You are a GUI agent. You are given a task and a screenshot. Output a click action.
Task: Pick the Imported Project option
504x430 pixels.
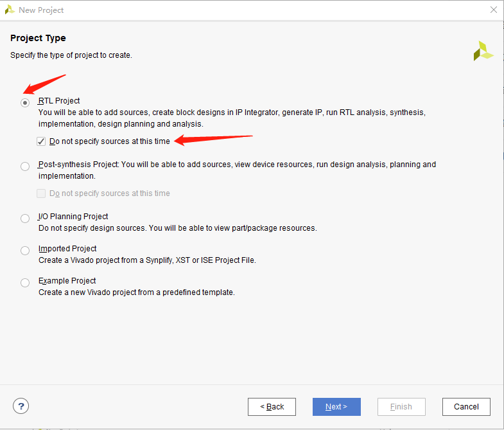[x=25, y=251]
